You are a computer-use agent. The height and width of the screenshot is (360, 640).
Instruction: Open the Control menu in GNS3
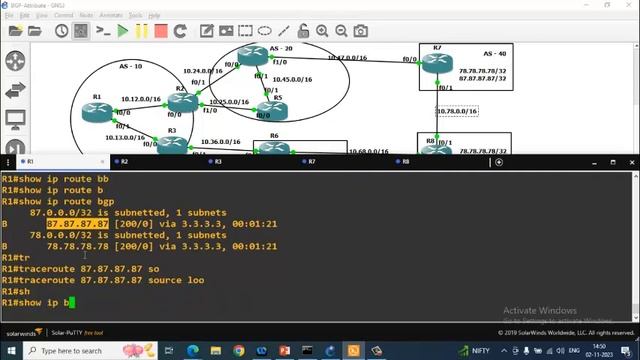[63, 16]
